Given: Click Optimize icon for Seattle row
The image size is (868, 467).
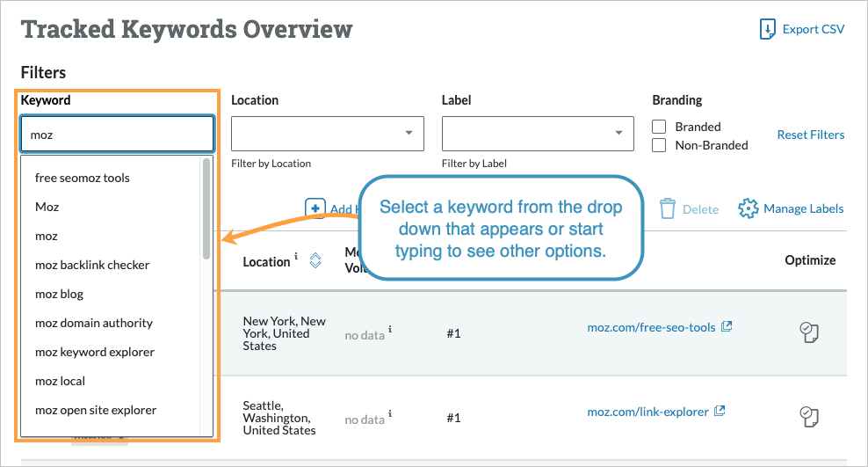Looking at the screenshot, I should coord(809,417).
